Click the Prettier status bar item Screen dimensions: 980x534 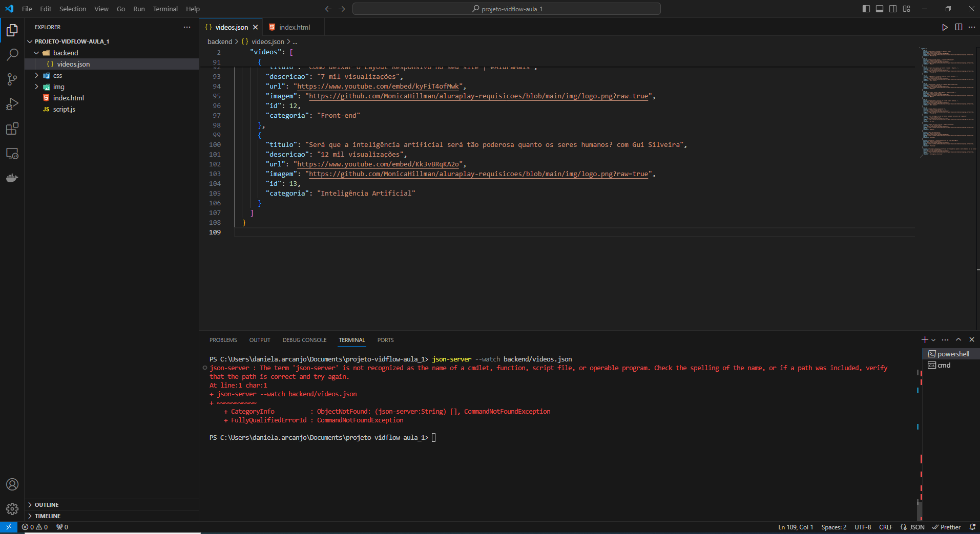[x=946, y=527]
